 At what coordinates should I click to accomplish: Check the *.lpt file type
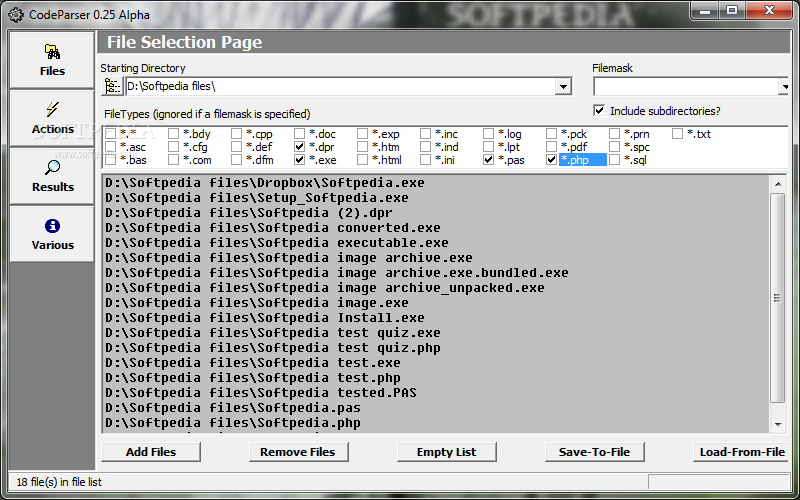(488, 147)
